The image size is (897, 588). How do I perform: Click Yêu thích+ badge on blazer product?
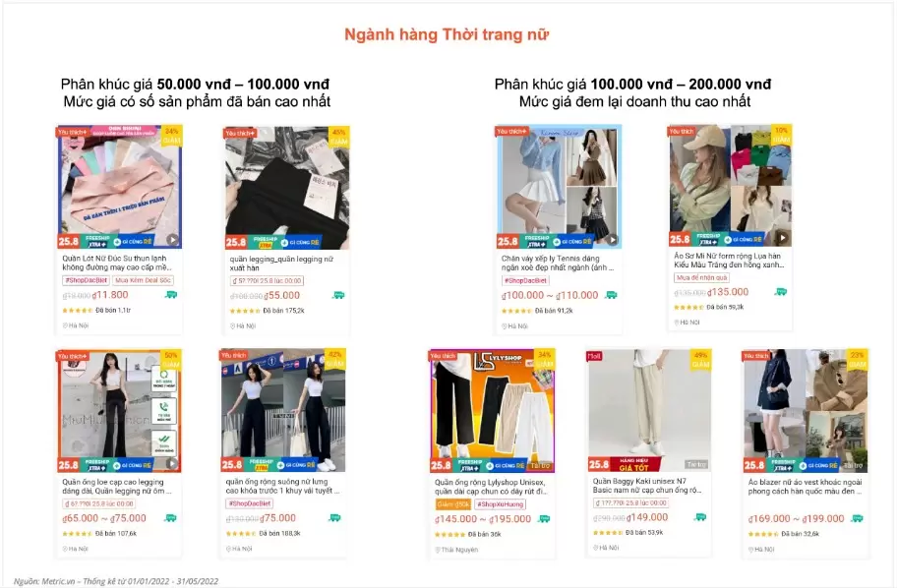[756, 356]
